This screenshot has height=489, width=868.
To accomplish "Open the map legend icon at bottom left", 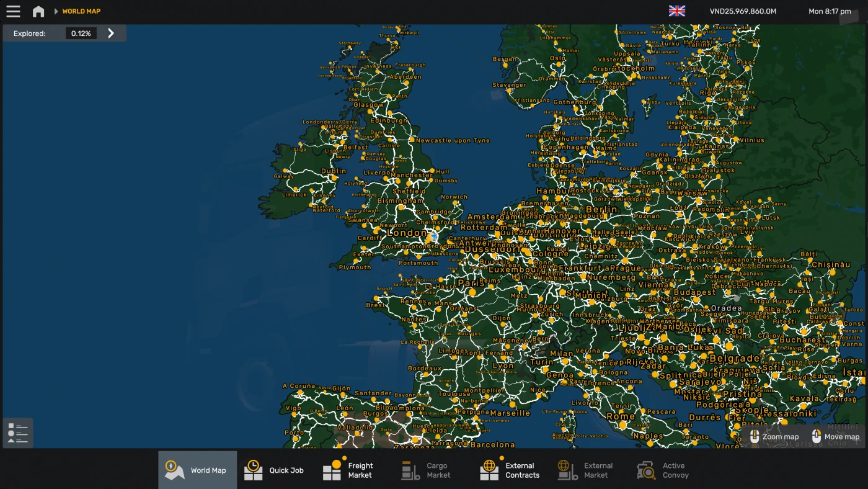I will [x=17, y=433].
